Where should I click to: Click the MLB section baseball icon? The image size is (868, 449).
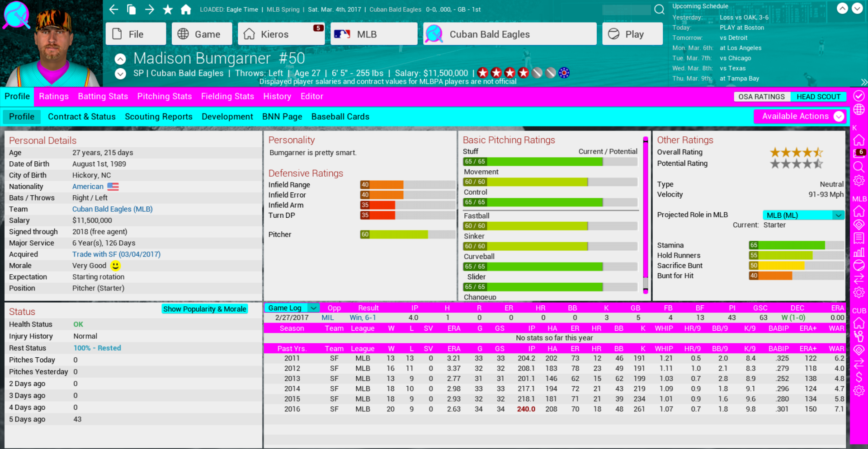point(859,265)
